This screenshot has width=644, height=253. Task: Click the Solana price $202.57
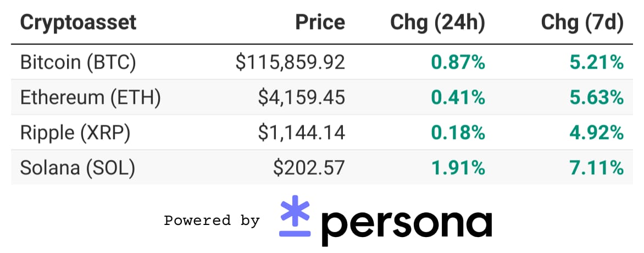coord(309,168)
